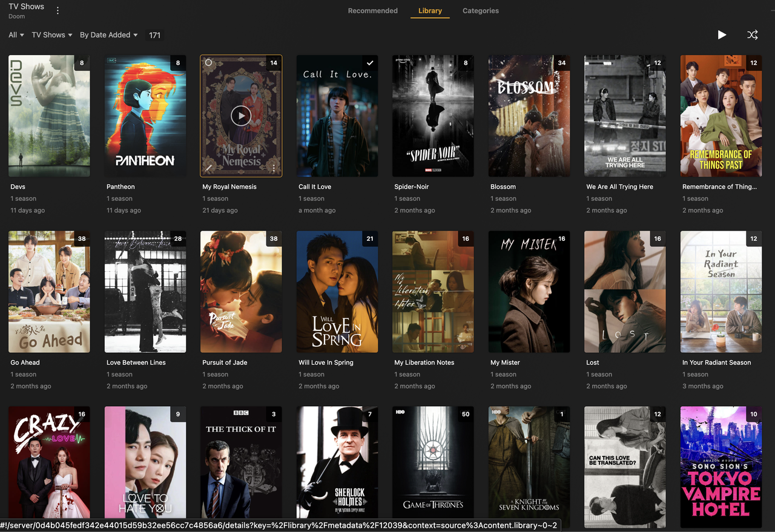Open the Spider Noir poster

(433, 116)
